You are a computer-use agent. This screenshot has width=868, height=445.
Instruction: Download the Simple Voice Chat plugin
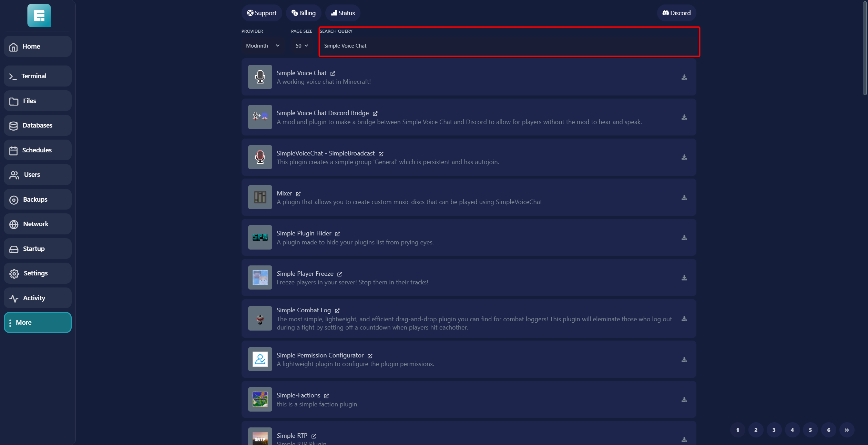click(x=684, y=77)
